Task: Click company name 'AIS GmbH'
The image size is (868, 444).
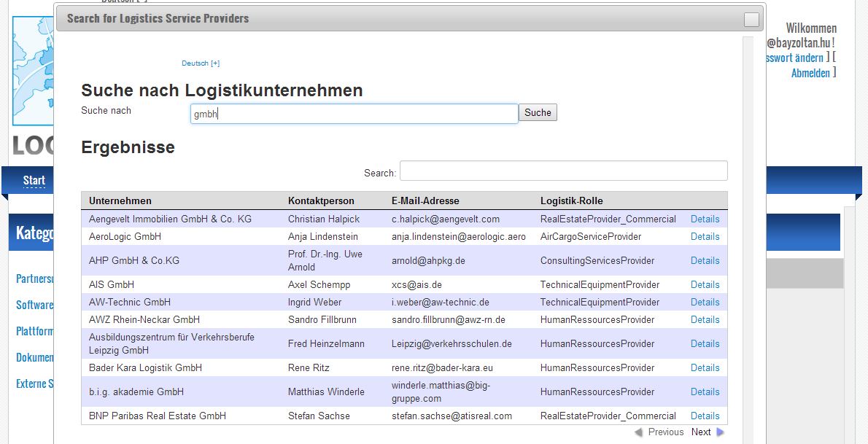Action: [x=112, y=284]
